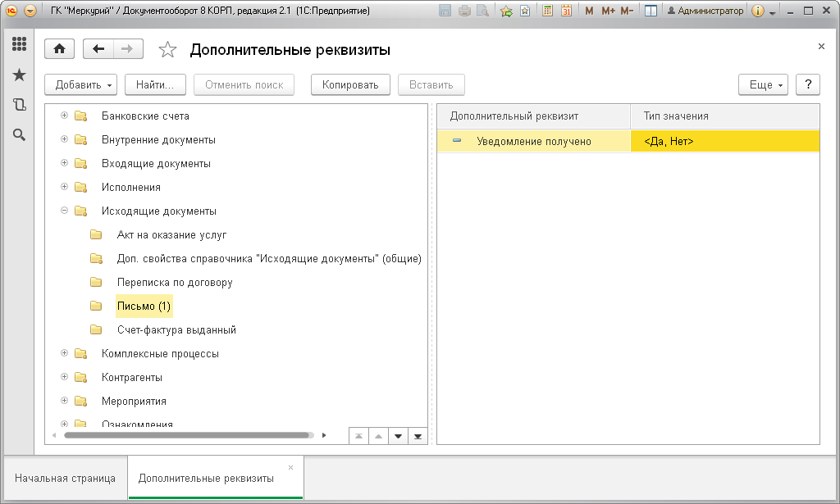Navigate back with the left arrow
The width and height of the screenshot is (840, 504).
click(98, 49)
